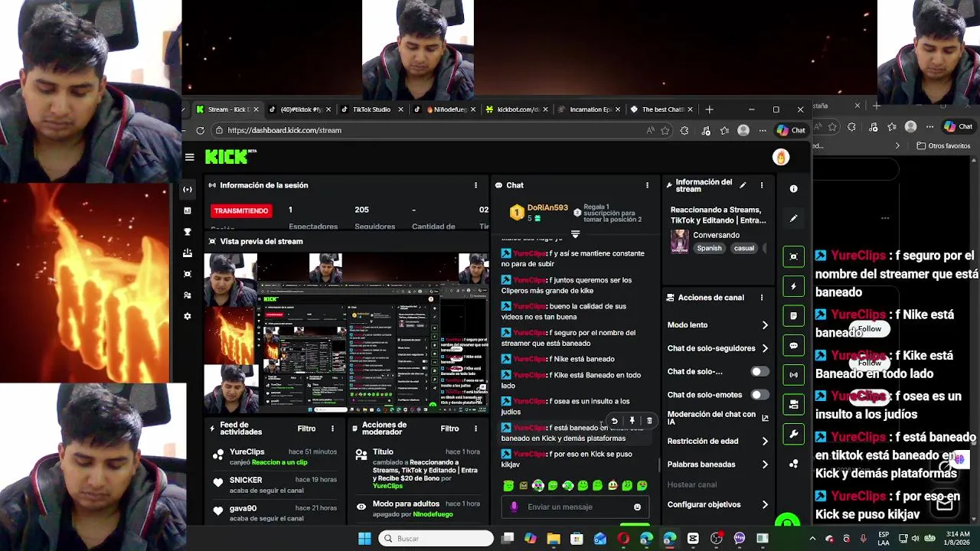The height and width of the screenshot is (551, 980).
Task: Open Filtro in Feed de actividades
Action: [306, 429]
